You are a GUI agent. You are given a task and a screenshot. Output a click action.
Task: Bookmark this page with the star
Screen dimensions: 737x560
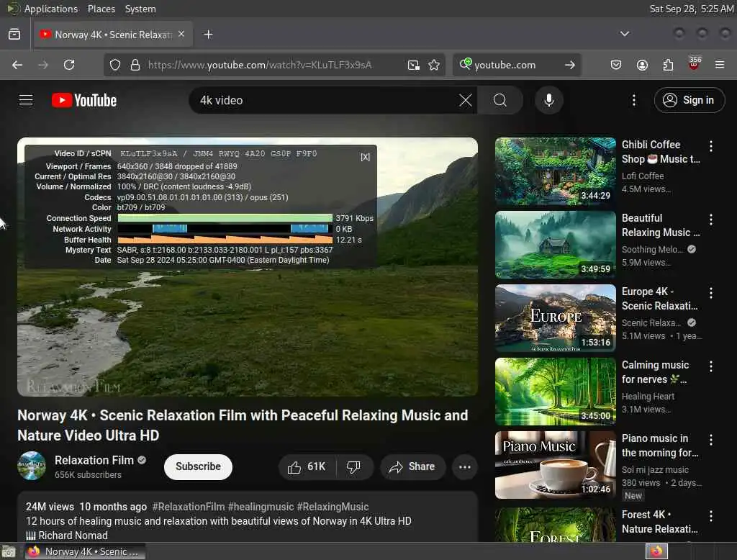pos(434,65)
